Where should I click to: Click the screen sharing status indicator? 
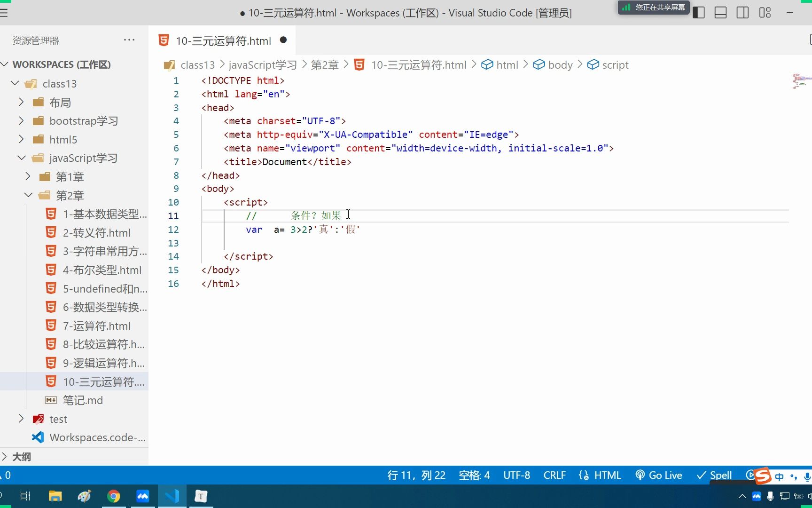tap(654, 8)
